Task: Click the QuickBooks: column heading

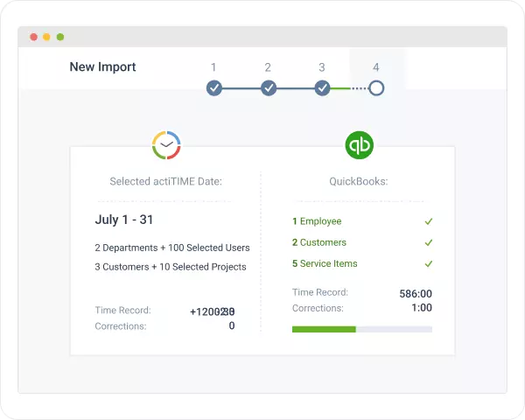Action: (x=359, y=181)
